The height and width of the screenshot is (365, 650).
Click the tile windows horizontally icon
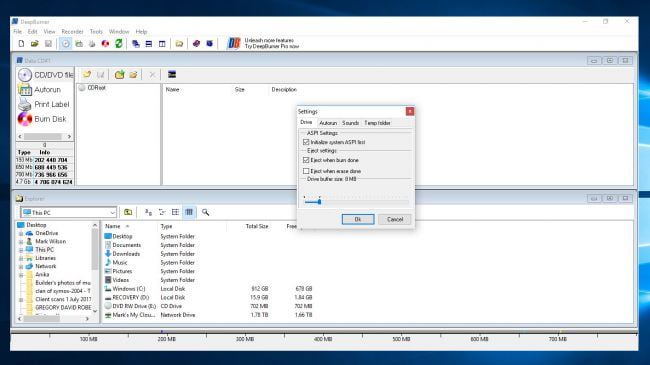149,44
